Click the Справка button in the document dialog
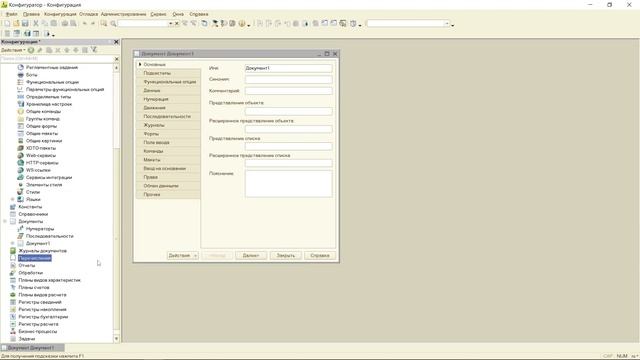This screenshot has width=640, height=360. coord(320,256)
